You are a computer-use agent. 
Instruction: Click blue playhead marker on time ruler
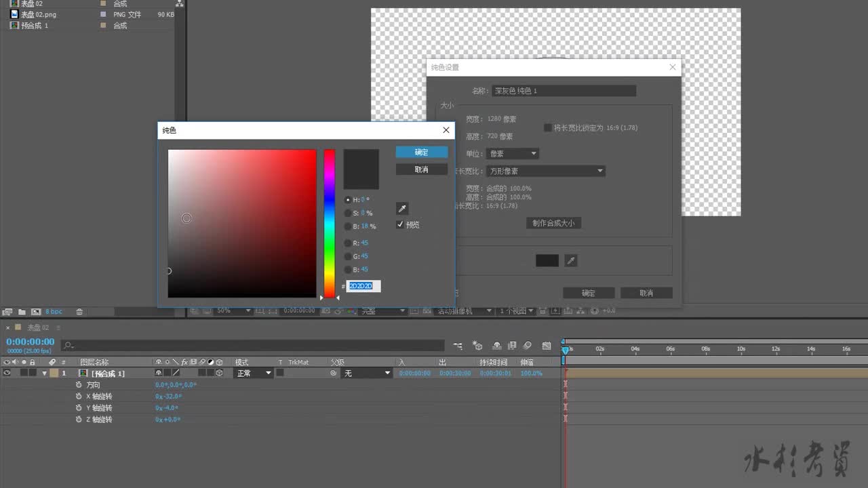tap(566, 350)
